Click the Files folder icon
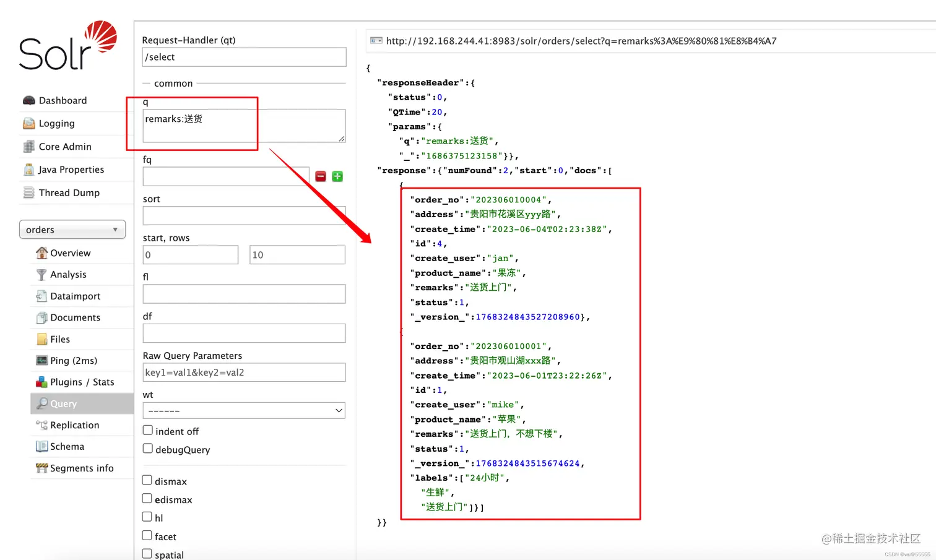 pos(41,339)
